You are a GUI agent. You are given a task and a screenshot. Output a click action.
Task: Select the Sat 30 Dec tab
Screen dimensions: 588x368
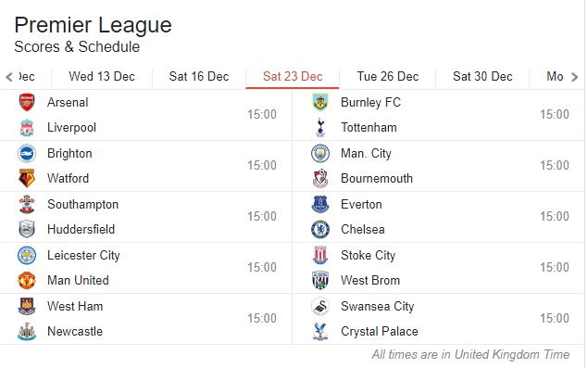pyautogui.click(x=482, y=77)
